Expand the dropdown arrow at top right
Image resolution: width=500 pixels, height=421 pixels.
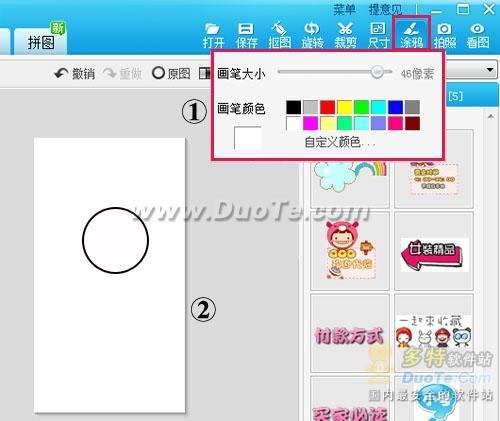click(490, 70)
